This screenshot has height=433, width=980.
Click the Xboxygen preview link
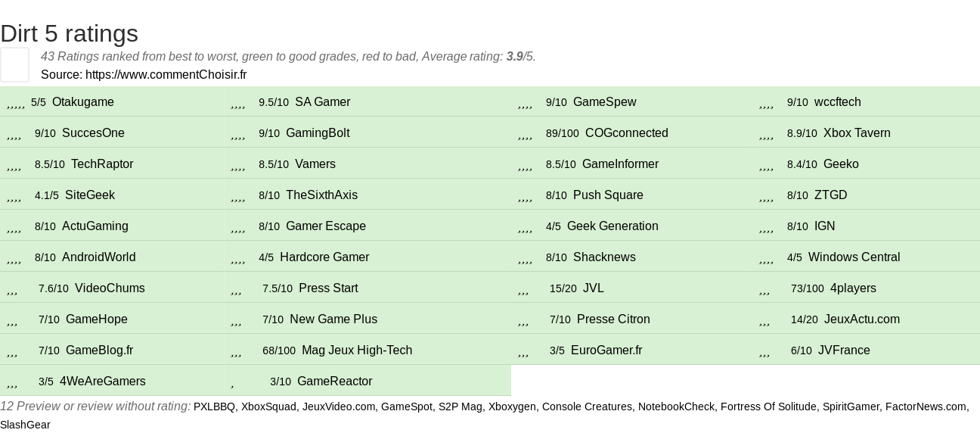point(512,407)
